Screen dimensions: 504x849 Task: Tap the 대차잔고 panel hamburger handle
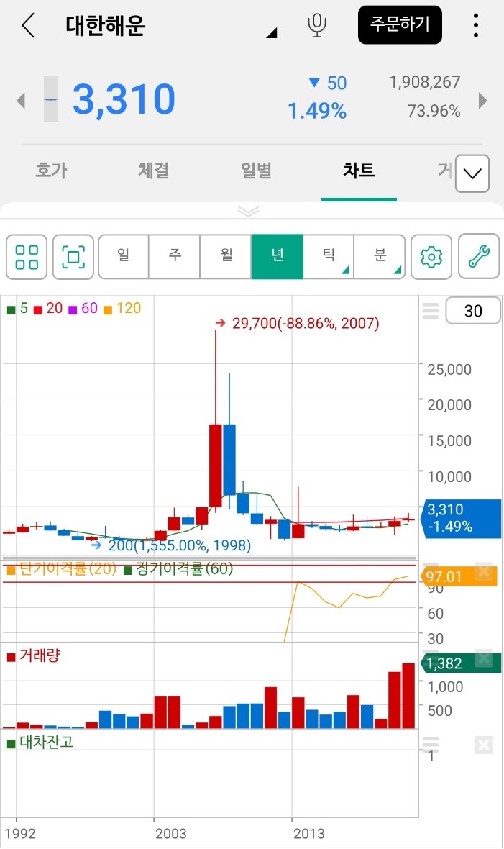tap(431, 743)
